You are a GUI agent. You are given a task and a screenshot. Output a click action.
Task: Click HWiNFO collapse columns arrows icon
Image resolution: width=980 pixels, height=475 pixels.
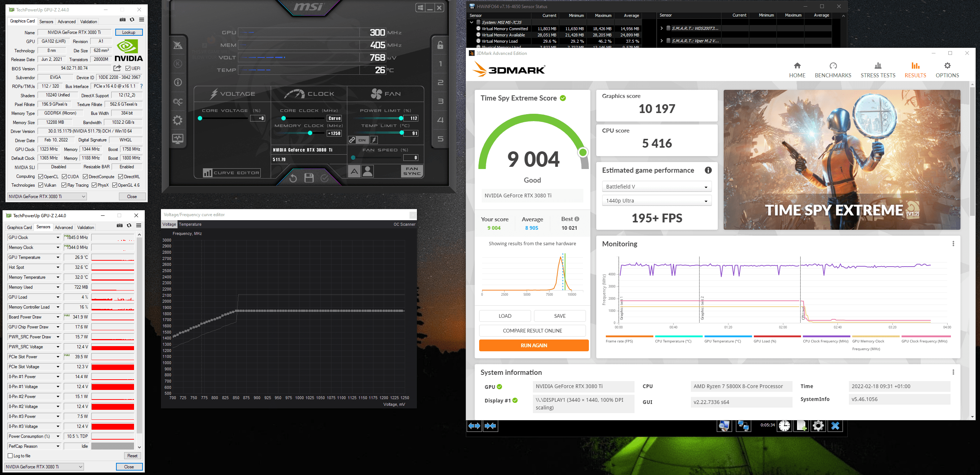click(x=491, y=426)
